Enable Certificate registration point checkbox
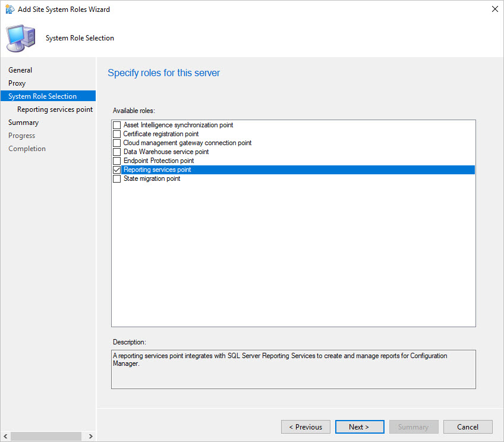504x442 pixels. pyautogui.click(x=116, y=134)
